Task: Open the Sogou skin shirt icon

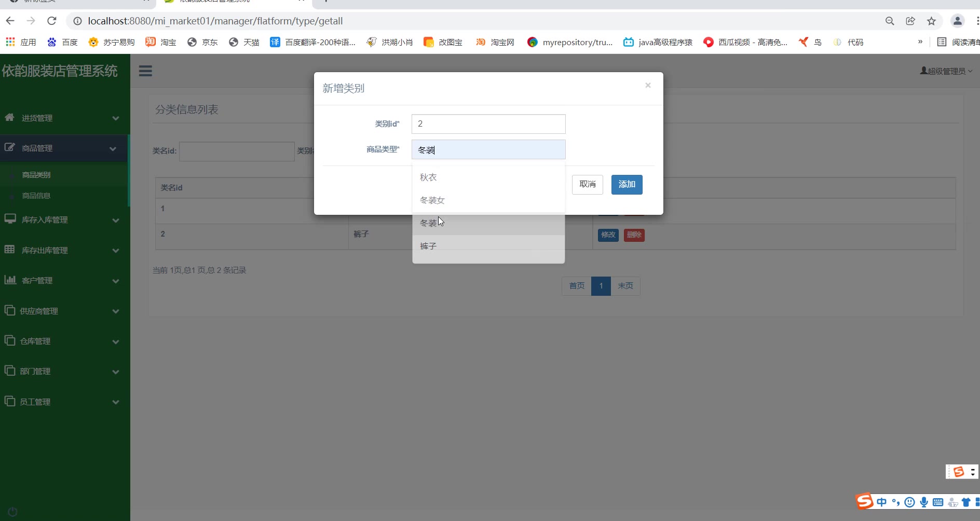Action: pyautogui.click(x=966, y=502)
